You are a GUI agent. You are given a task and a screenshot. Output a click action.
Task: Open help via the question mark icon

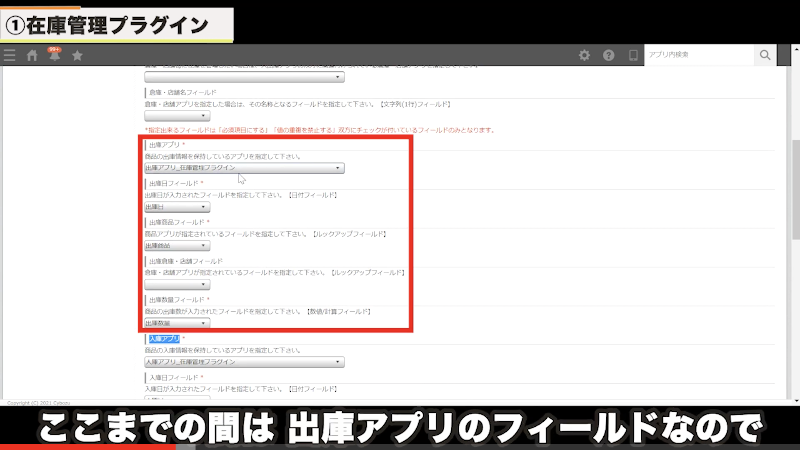[608, 55]
